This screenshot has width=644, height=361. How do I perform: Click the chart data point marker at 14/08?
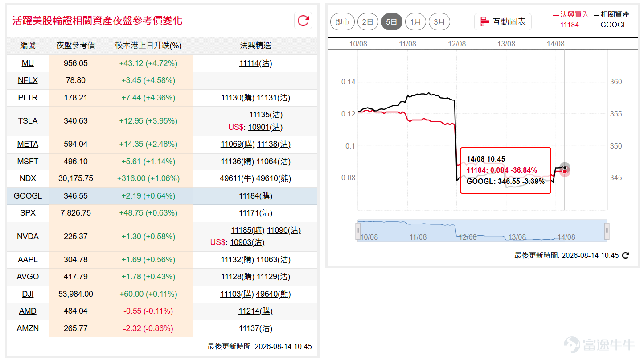point(565,169)
